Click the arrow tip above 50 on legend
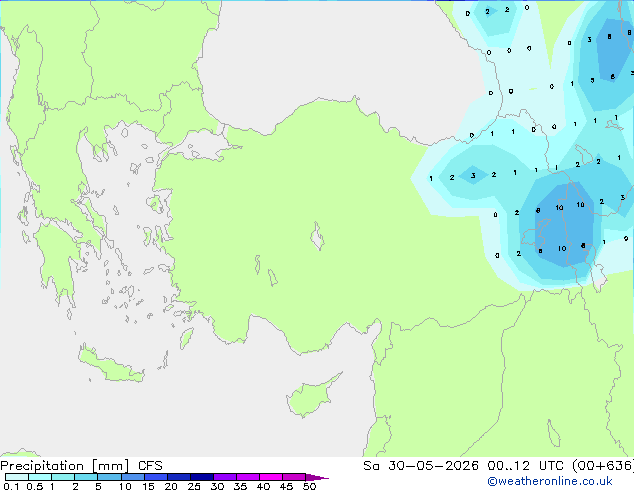The image size is (634, 490). (317, 477)
